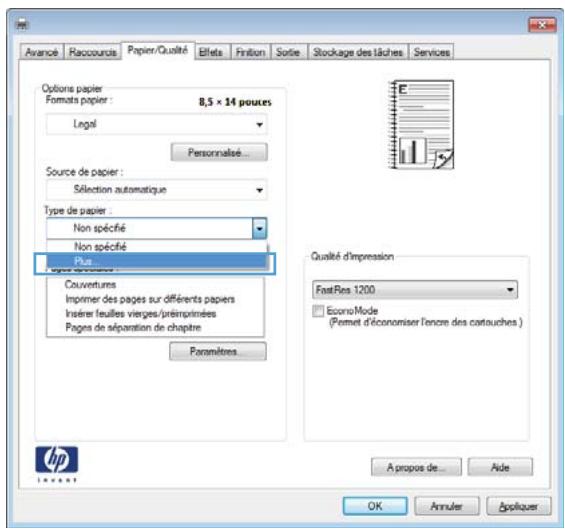This screenshot has width=565, height=531.
Task: Click the Personnalisé button
Action: tap(219, 152)
